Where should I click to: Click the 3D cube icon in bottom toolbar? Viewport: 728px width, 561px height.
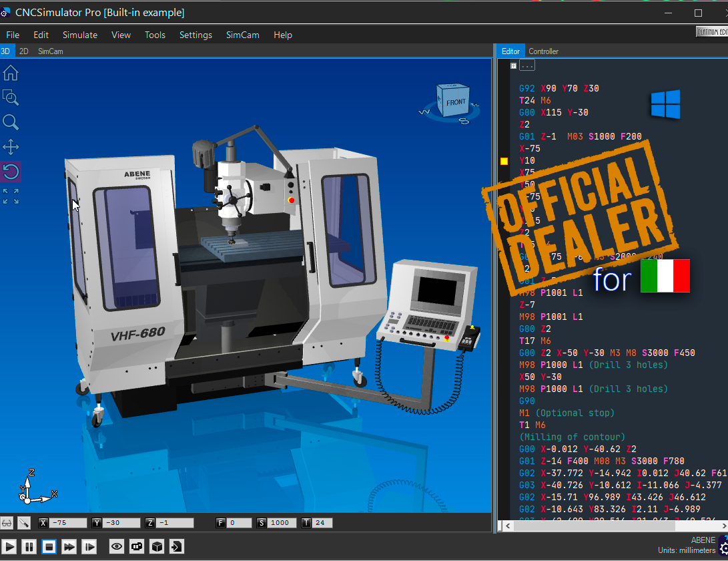pyautogui.click(x=157, y=546)
